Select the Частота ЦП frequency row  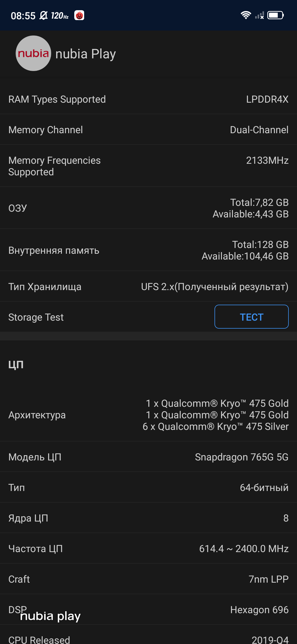[148, 549]
